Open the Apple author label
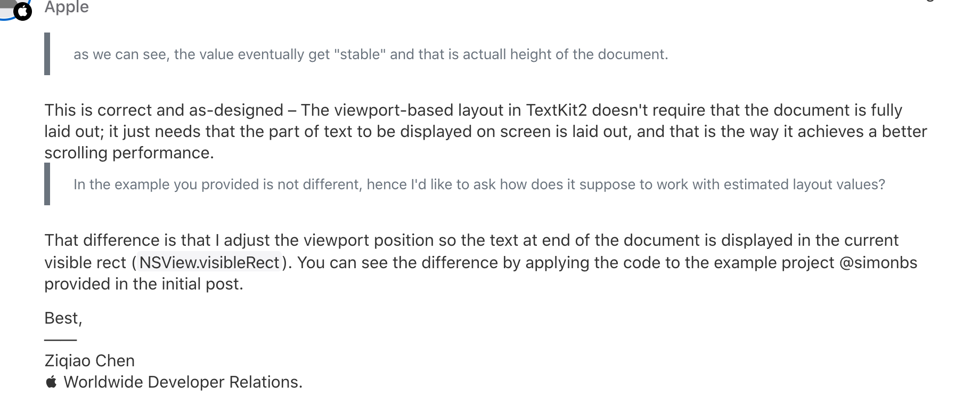This screenshot has height=402, width=980. pos(67,7)
